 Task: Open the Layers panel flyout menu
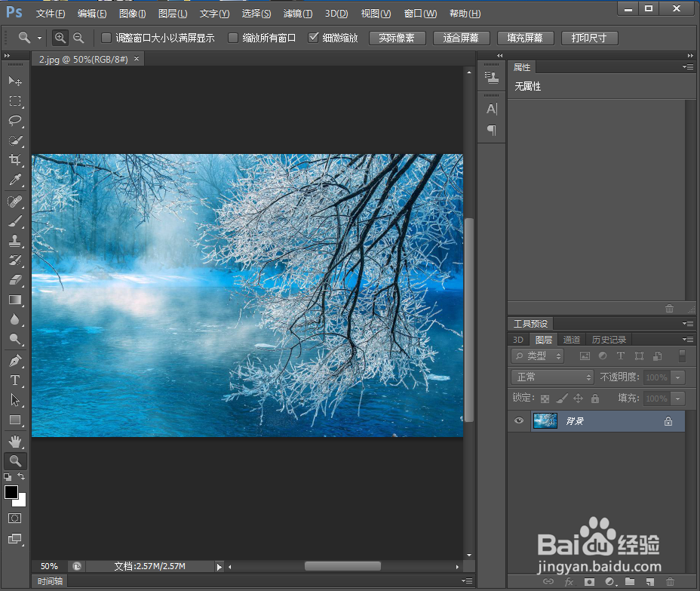point(688,340)
